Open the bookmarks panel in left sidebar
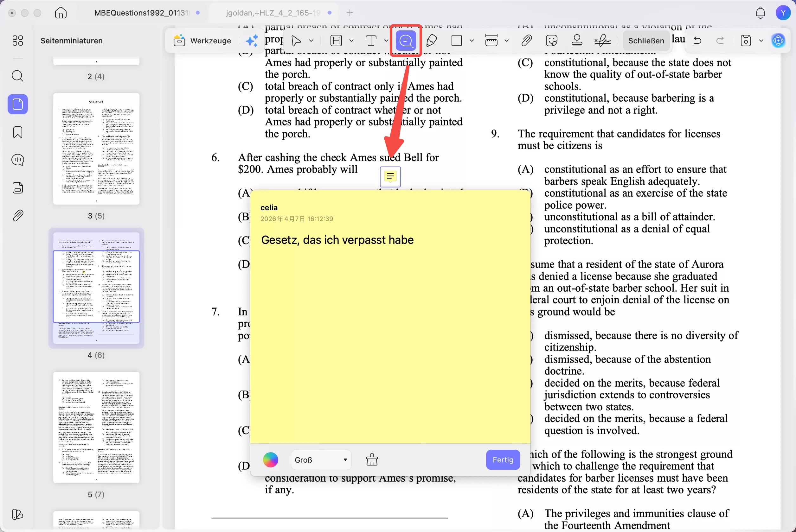 (x=18, y=132)
